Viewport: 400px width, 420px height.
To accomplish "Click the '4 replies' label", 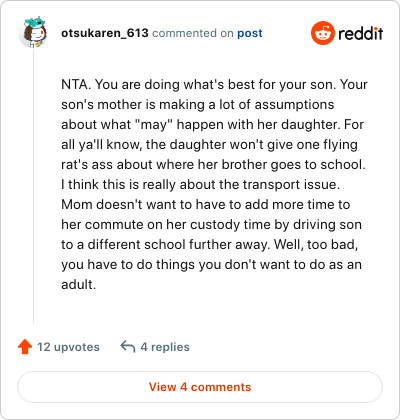I will pos(165,347).
